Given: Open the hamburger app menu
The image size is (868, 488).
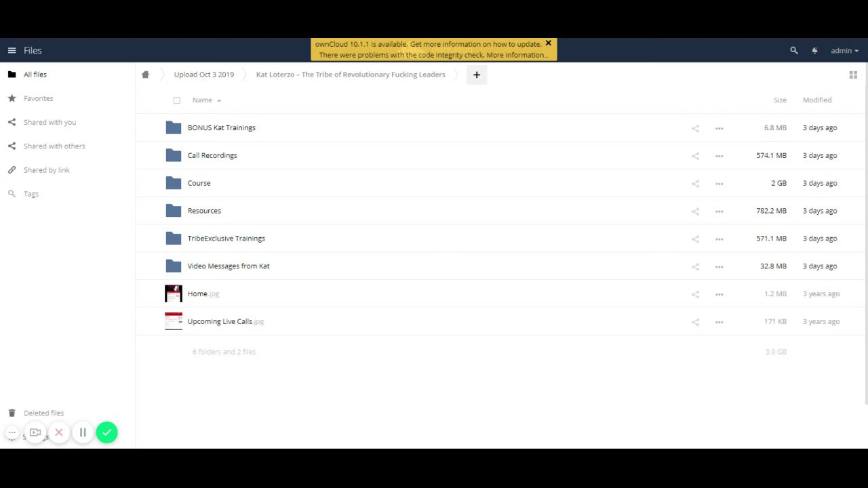Looking at the screenshot, I should [x=12, y=50].
